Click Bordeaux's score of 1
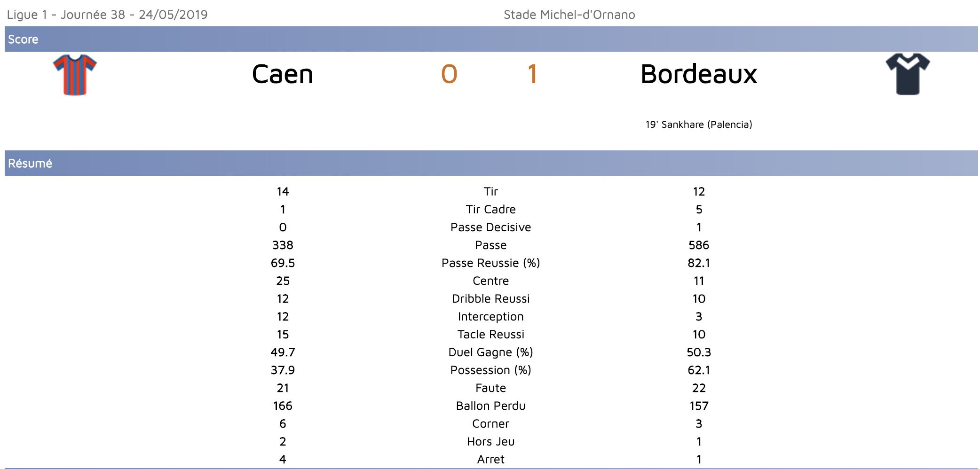The width and height of the screenshot is (980, 469). point(532,74)
